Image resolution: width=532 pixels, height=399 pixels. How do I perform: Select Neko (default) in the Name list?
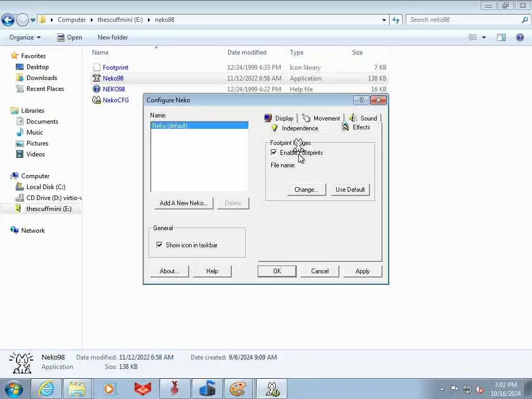click(x=199, y=126)
